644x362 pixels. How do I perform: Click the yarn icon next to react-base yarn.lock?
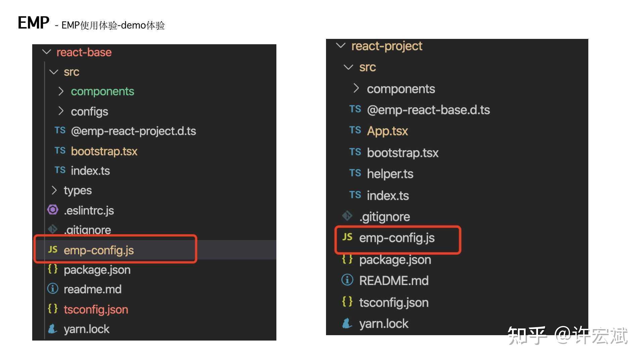click(x=52, y=329)
